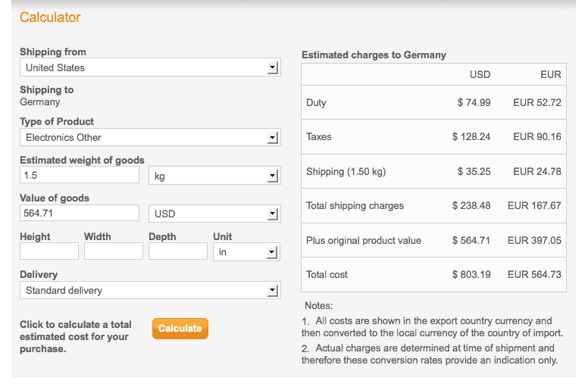Click the Duty row in charges table

(433, 102)
